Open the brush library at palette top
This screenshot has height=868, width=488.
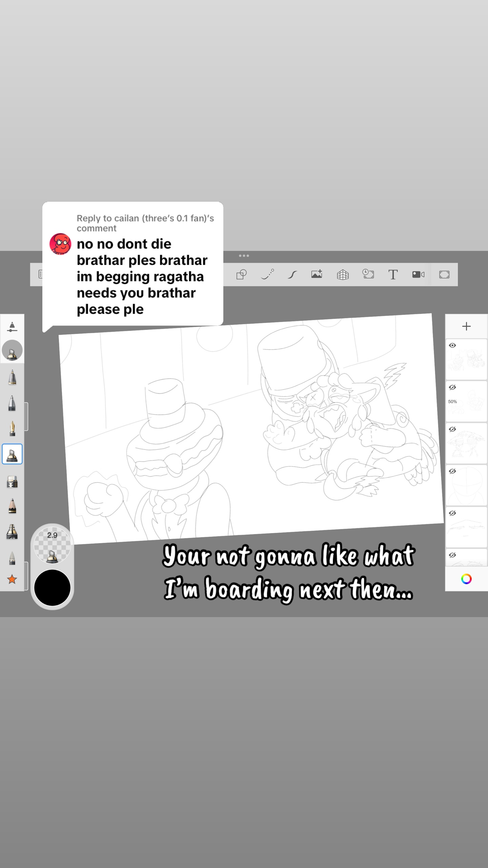12,327
